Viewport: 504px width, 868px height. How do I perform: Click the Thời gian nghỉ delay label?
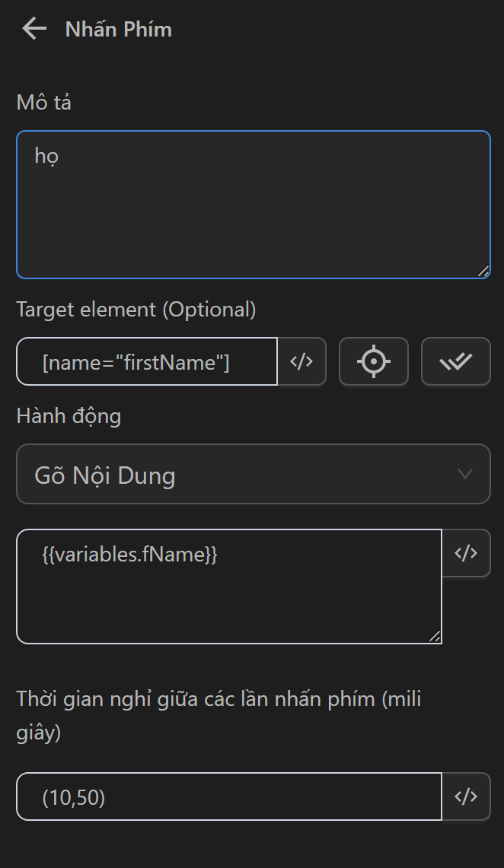point(219,700)
